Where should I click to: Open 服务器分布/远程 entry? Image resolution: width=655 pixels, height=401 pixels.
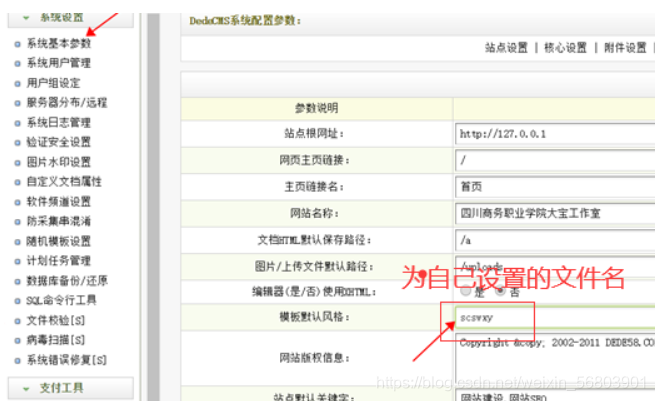tap(67, 103)
